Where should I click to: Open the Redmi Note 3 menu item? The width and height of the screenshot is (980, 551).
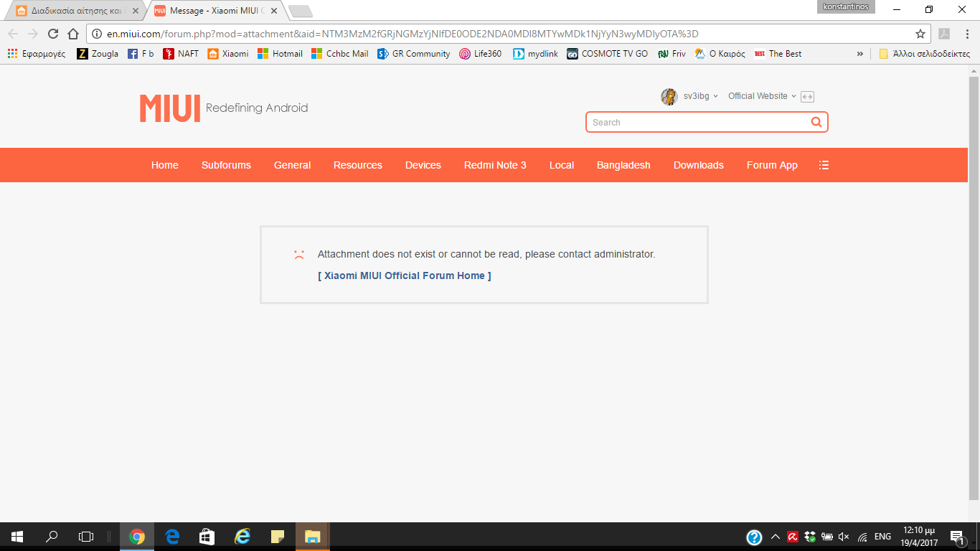495,165
